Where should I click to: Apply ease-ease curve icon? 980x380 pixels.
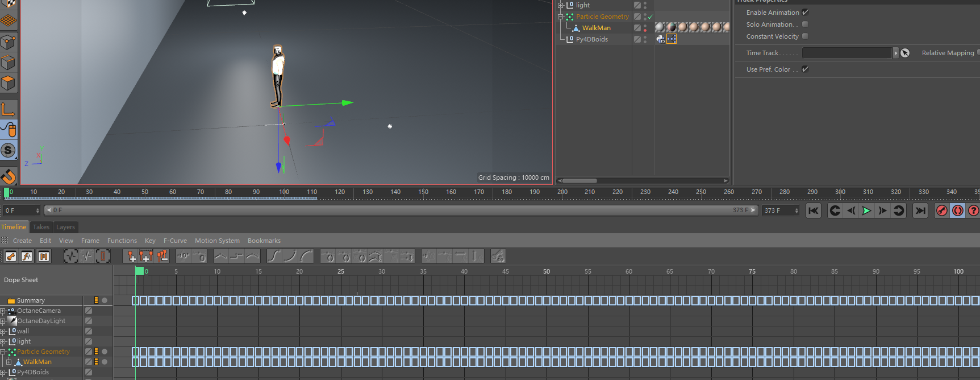(274, 257)
